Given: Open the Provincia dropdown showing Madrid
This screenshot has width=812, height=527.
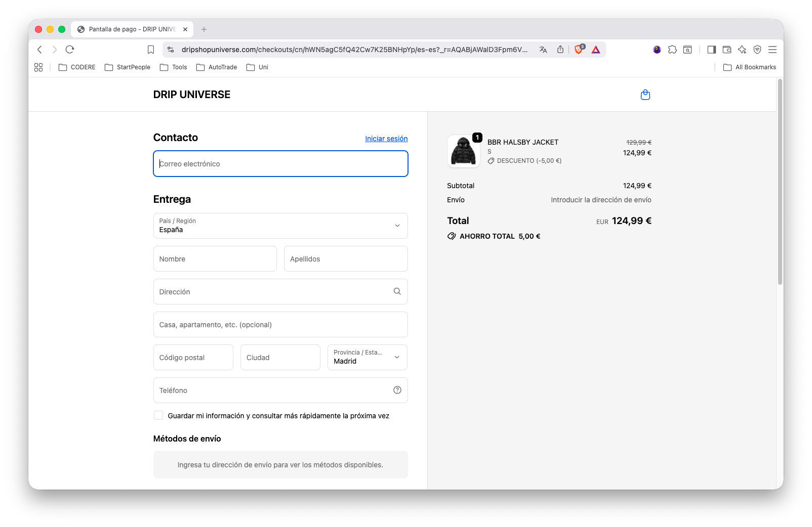Looking at the screenshot, I should (367, 357).
